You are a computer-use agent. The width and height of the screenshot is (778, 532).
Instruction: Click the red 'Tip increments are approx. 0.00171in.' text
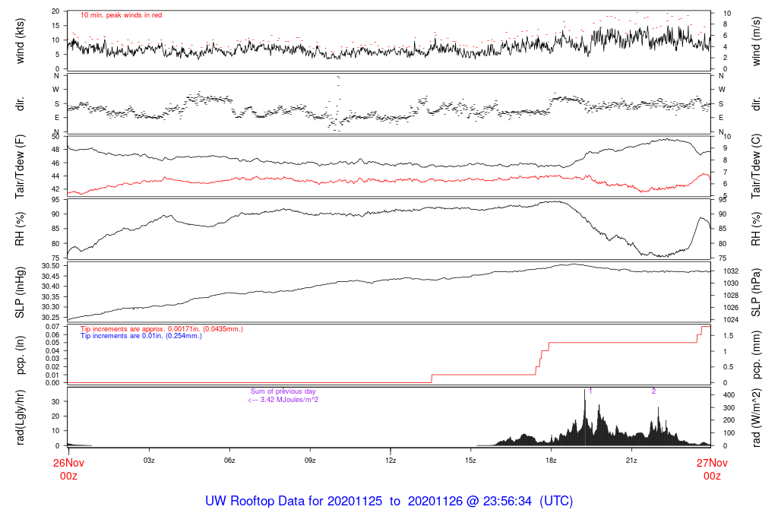pyautogui.click(x=141, y=329)
